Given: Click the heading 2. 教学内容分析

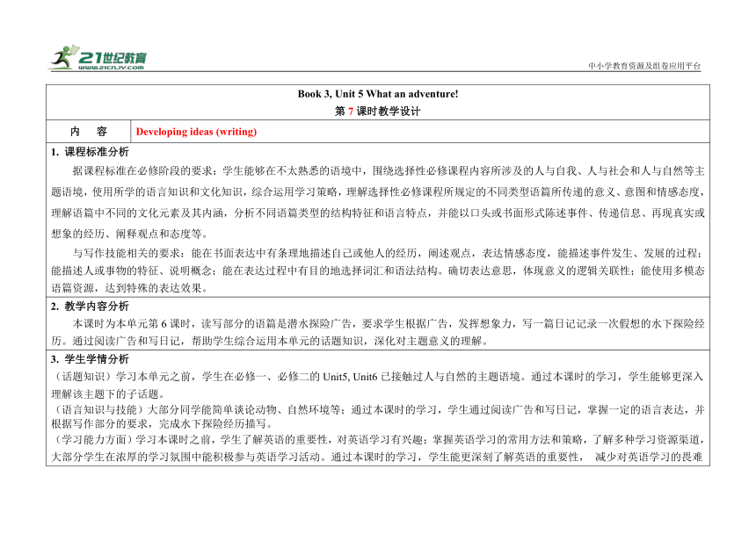Looking at the screenshot, I should pyautogui.click(x=91, y=307).
